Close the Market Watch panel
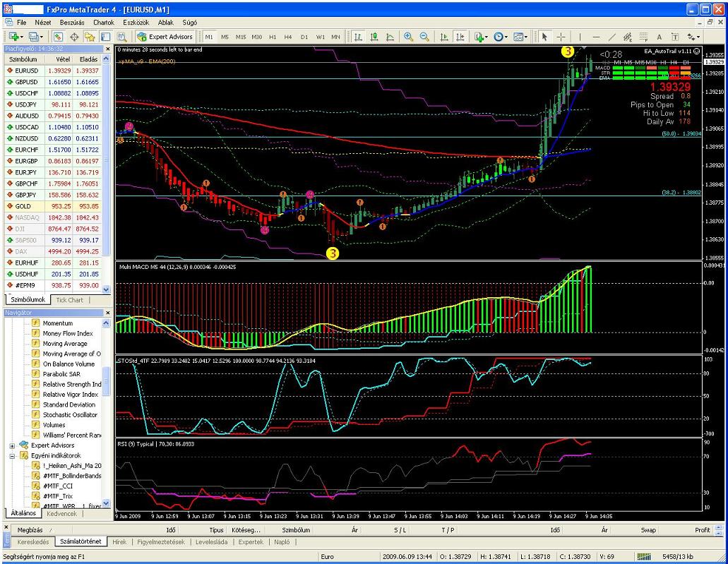Screen dimensions: 728x564 pyautogui.click(x=108, y=48)
